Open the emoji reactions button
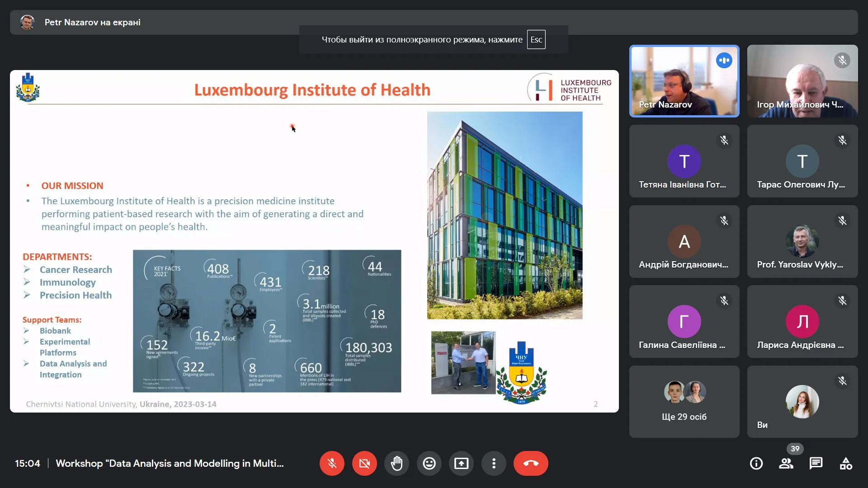This screenshot has width=868, height=488. click(429, 463)
